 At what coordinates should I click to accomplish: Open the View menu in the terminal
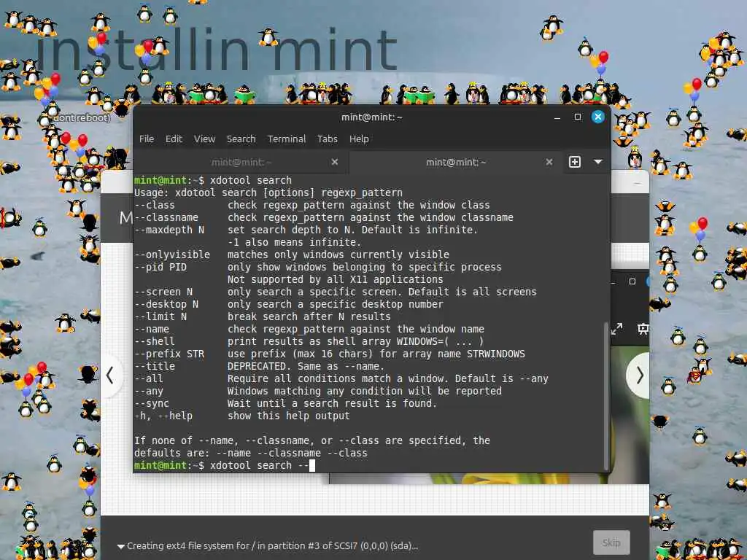click(x=204, y=139)
